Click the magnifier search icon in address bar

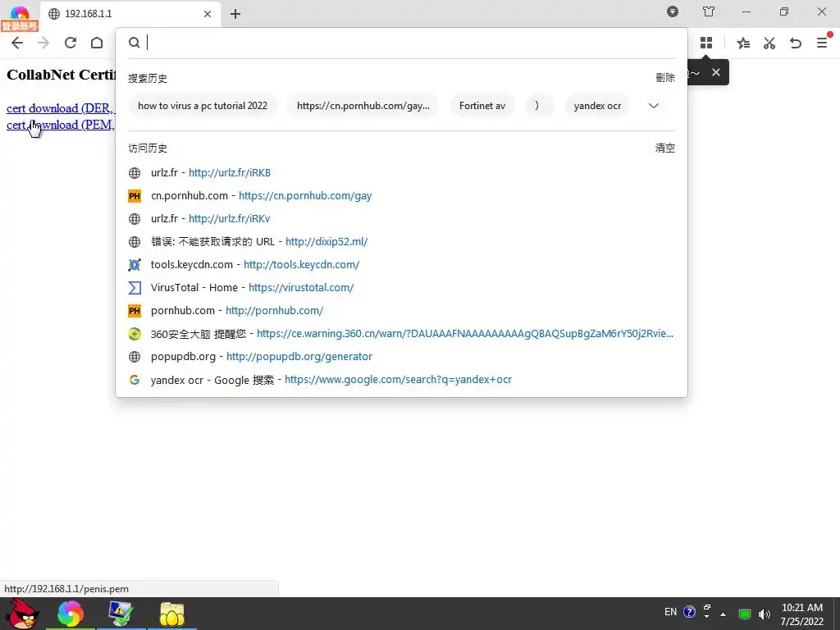coord(134,43)
